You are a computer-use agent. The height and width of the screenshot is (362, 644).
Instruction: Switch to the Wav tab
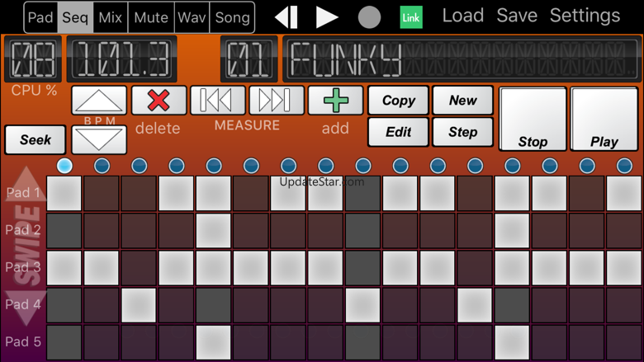tap(192, 17)
